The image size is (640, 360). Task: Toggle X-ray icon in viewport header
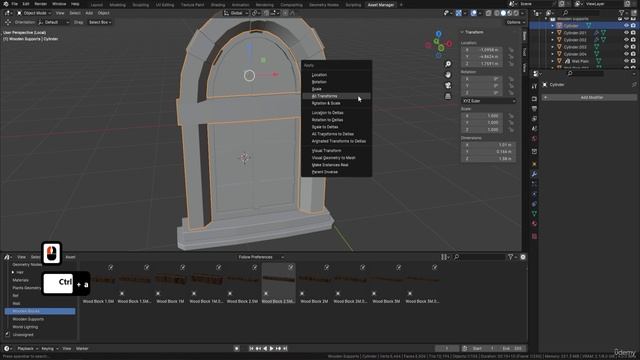488,13
